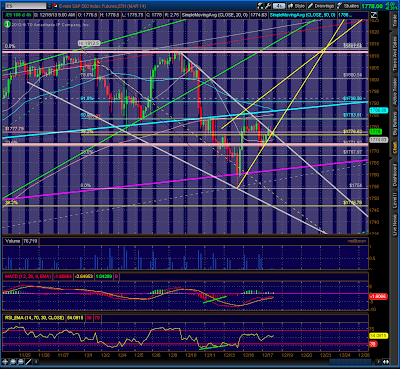
Task: Open the Level II side tab
Action: pyautogui.click(x=395, y=201)
